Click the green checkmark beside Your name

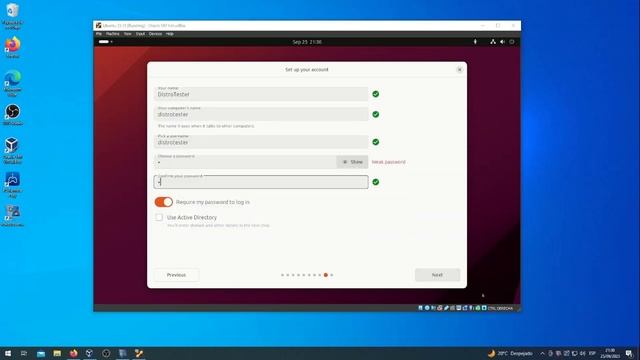(x=376, y=94)
